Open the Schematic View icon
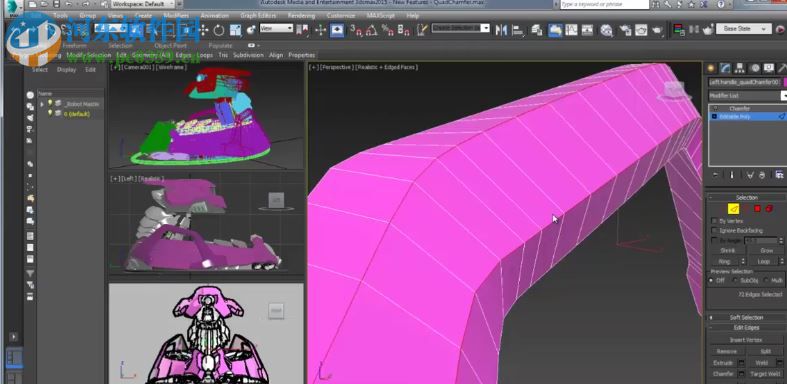The width and height of the screenshot is (787, 384). point(587,30)
